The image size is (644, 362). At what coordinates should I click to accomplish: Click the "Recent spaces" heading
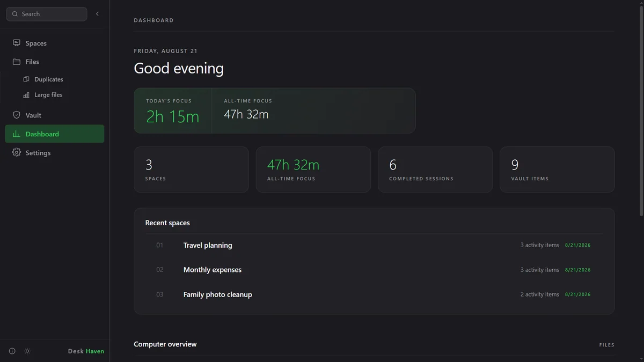167,223
